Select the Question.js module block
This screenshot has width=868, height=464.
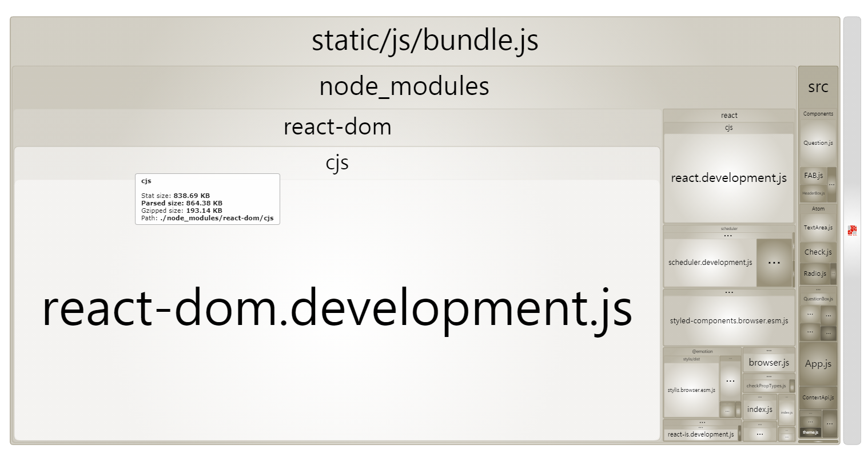coord(818,143)
